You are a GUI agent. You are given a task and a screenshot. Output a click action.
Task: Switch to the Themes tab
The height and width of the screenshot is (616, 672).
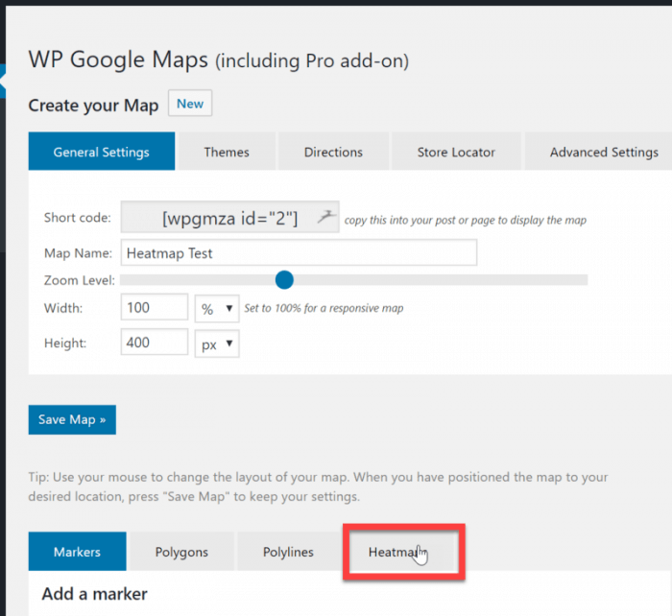point(227,152)
